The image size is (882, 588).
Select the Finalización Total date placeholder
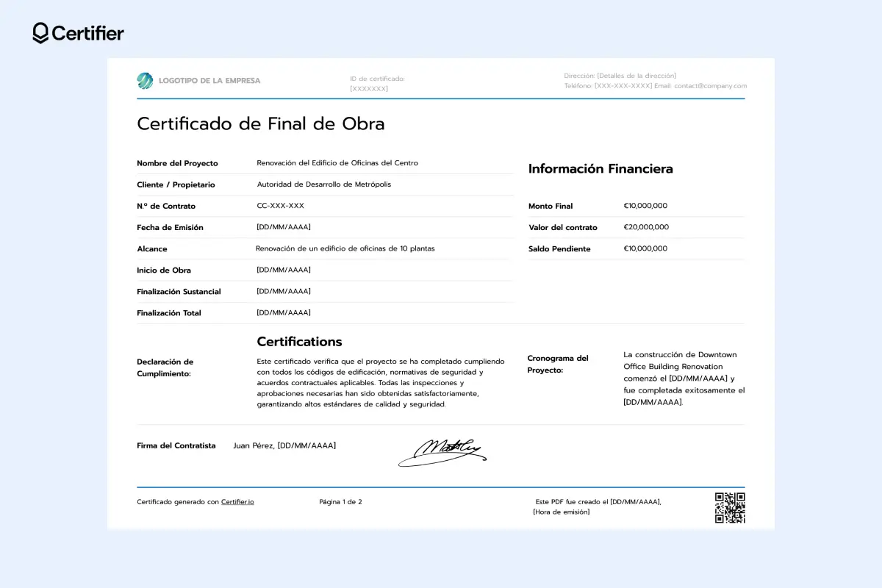click(x=282, y=312)
